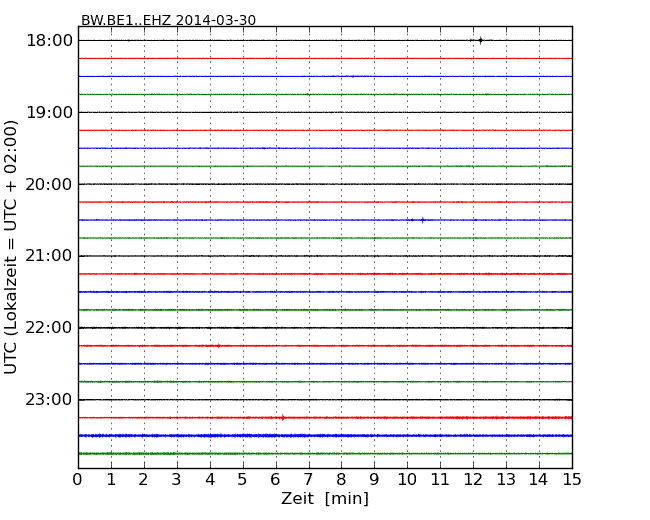
Task: Click the 18:00 time label
Action: tap(49, 41)
